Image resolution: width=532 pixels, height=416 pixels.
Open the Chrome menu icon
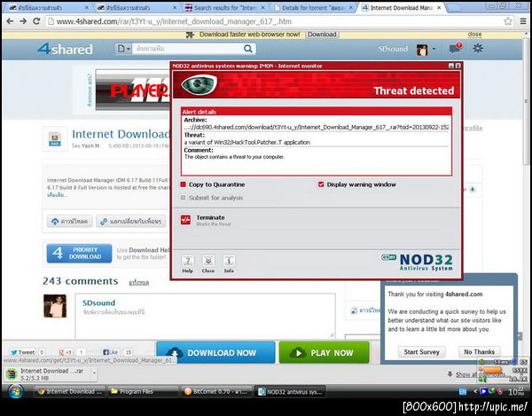(x=523, y=21)
